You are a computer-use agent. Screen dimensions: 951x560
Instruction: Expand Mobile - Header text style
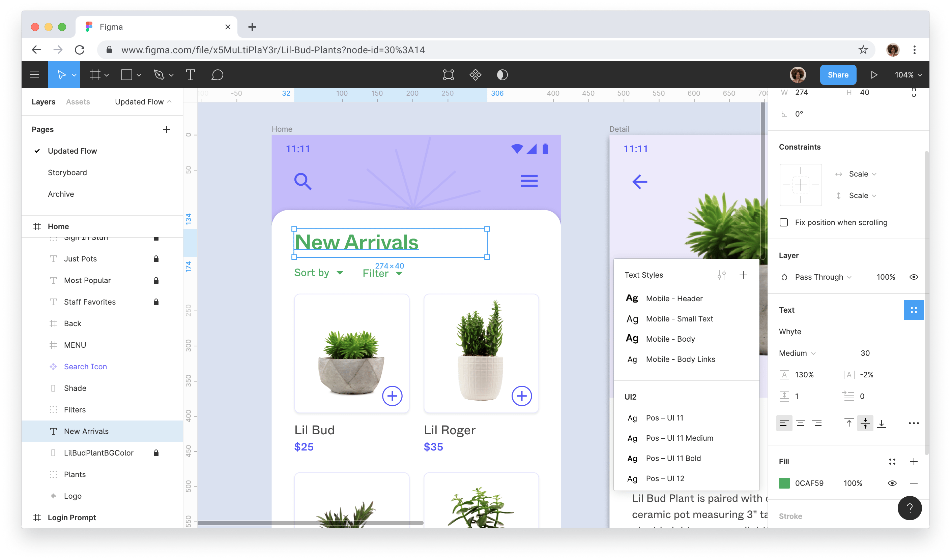pyautogui.click(x=673, y=298)
